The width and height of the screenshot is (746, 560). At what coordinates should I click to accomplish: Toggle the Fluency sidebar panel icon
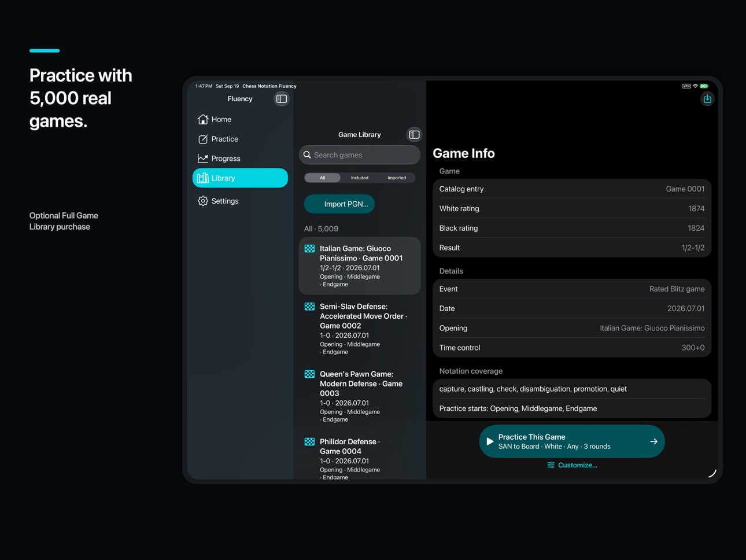pos(282,99)
